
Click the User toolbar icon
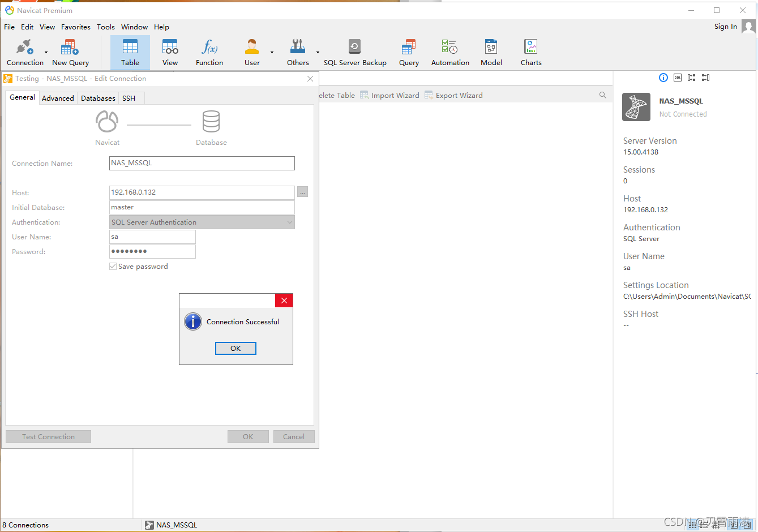tap(252, 53)
